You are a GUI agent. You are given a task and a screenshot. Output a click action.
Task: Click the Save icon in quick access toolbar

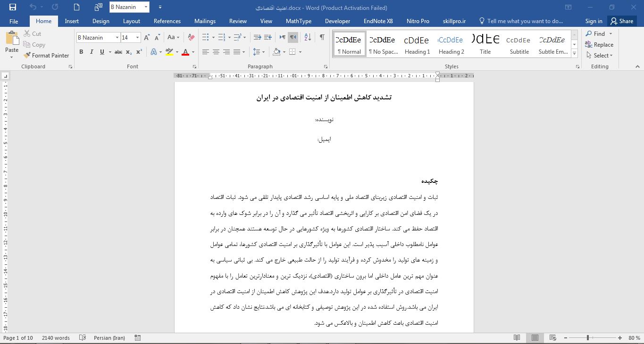(13, 7)
